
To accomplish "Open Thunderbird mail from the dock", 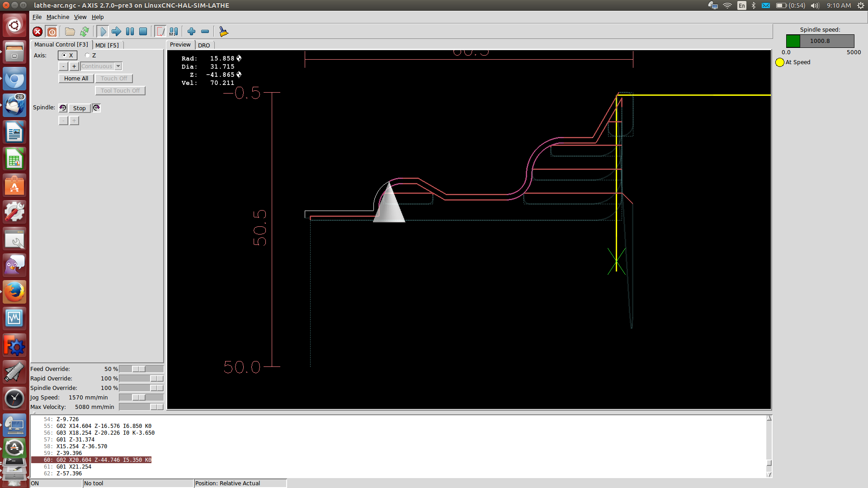I will tap(14, 105).
